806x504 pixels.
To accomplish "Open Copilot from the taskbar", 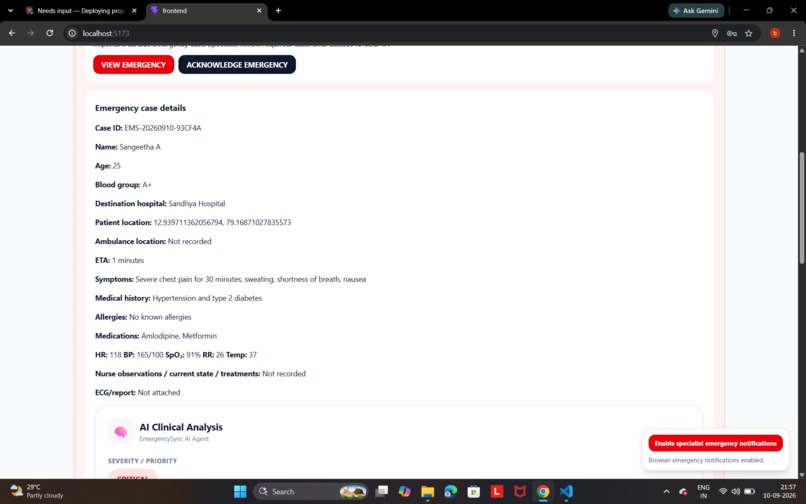I will point(405,492).
